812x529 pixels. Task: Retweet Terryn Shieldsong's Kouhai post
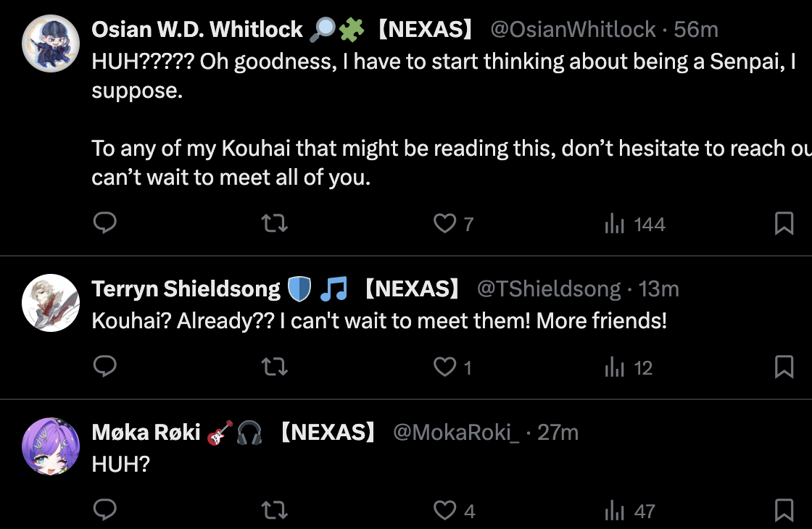coord(274,367)
